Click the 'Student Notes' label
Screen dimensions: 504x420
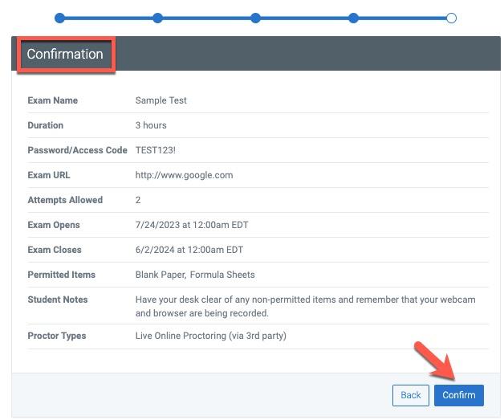[58, 300]
